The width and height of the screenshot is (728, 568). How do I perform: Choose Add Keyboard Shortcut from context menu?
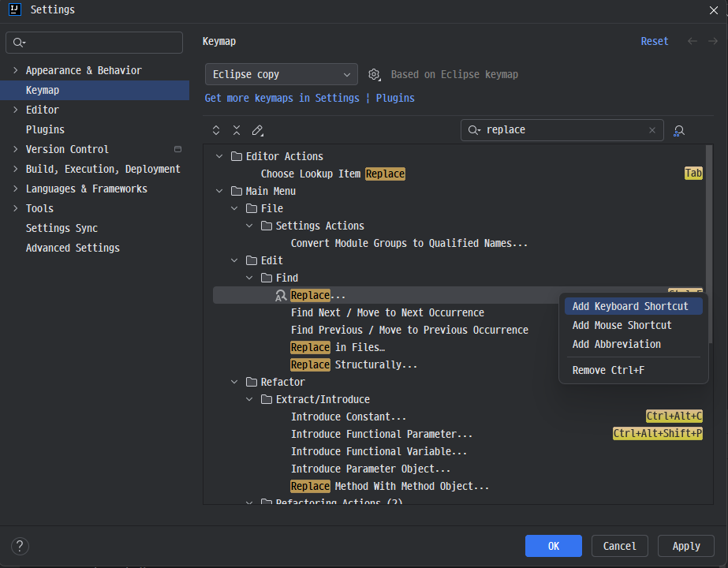click(632, 306)
